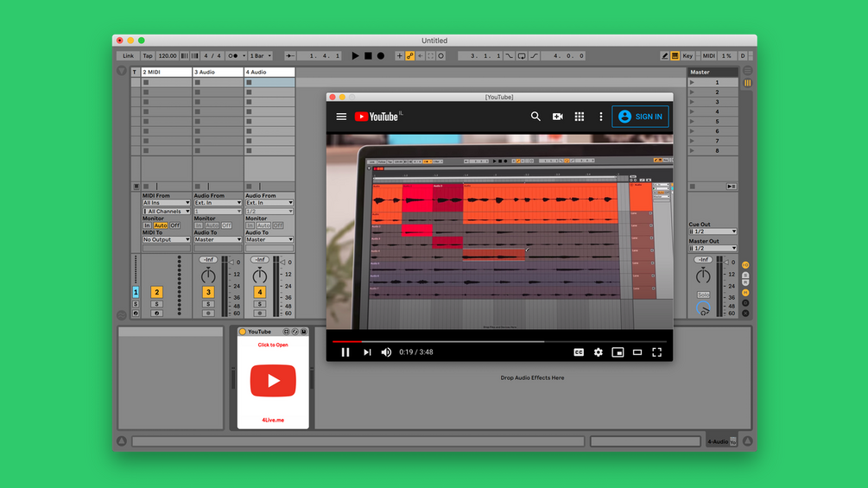The image size is (868, 488).
Task: Arm the 2 MIDI track for recording
Action: point(156,314)
